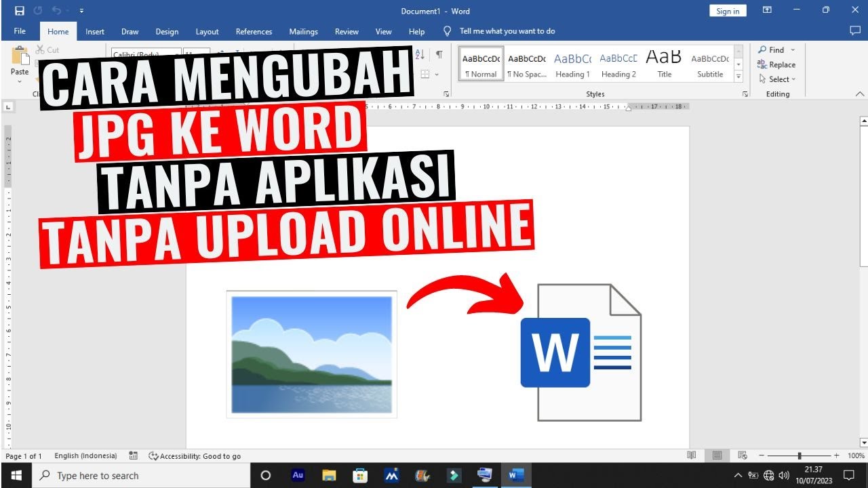Switch to Read Mode view
The height and width of the screenshot is (488, 868).
[x=692, y=456]
